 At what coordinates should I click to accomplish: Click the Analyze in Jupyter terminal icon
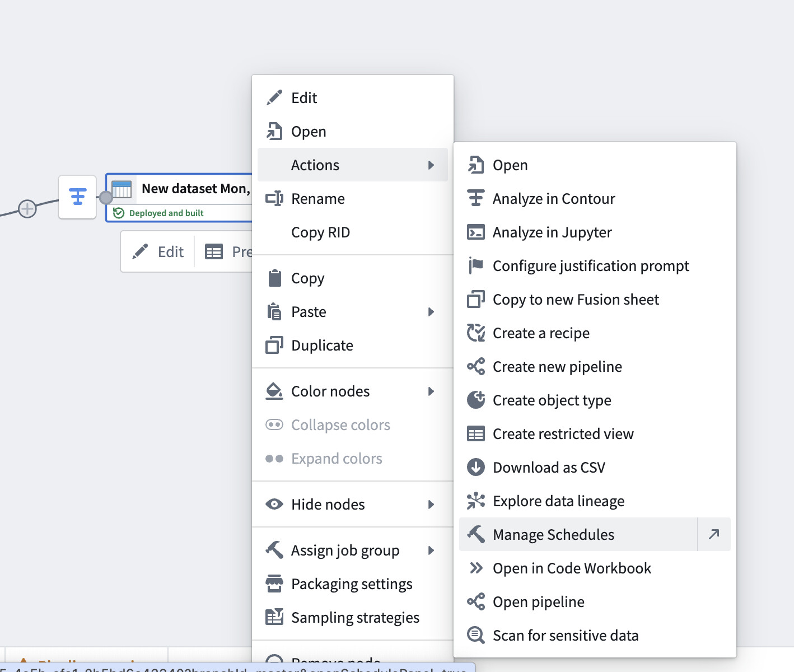coord(476,232)
